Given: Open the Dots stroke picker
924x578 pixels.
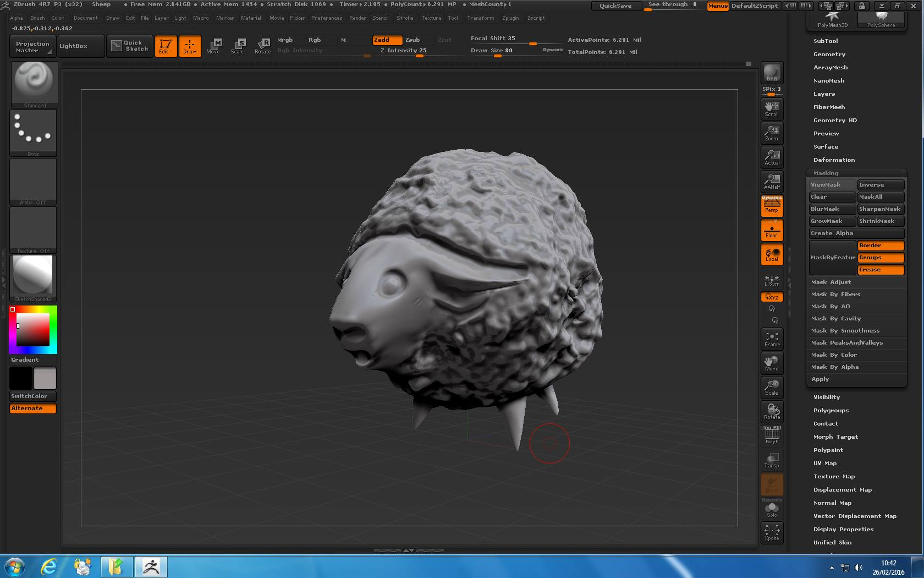Looking at the screenshot, I should 33,133.
